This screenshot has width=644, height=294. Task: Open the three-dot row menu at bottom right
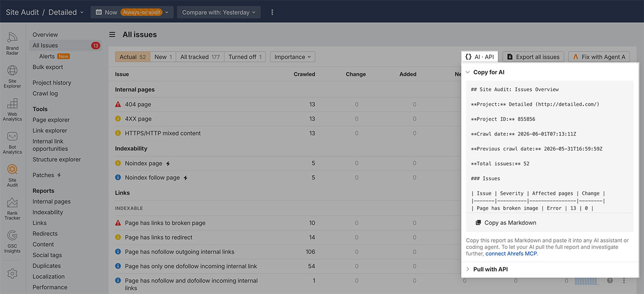[x=624, y=281]
